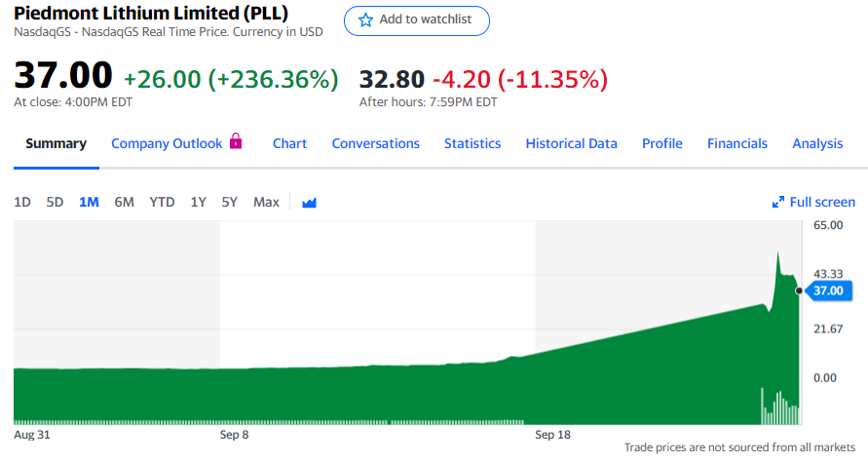Click the 37.00 current price marker on chart
This screenshot has width=868, height=463.
(826, 290)
